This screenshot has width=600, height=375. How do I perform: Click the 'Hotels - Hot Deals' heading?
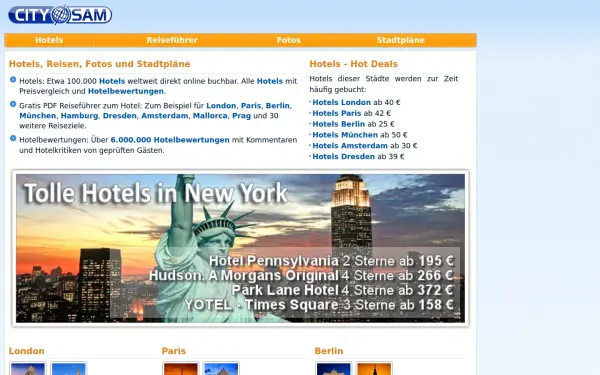tap(354, 64)
